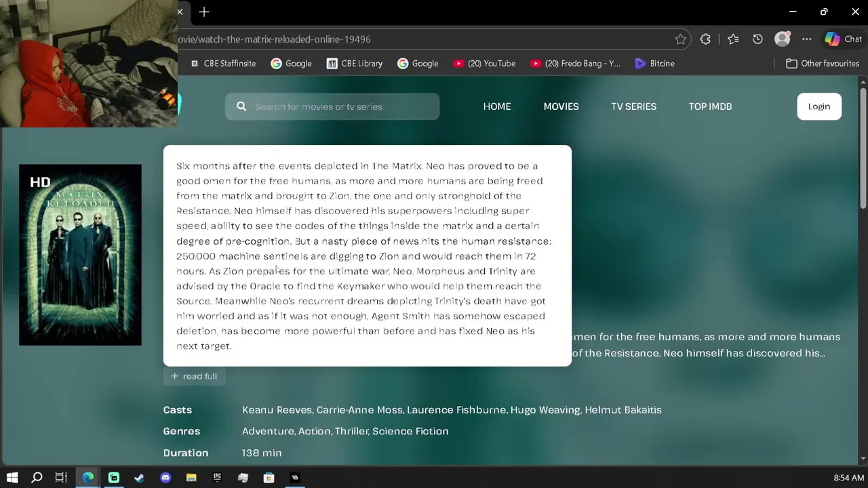
Task: Open the Windows Start menu
Action: (12, 478)
